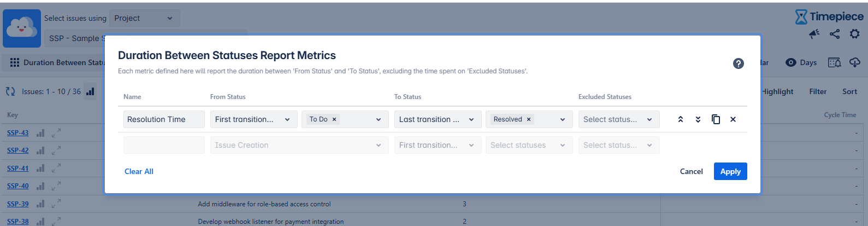Expand the Last transition dropdown
This screenshot has height=226, width=868.
pos(438,119)
